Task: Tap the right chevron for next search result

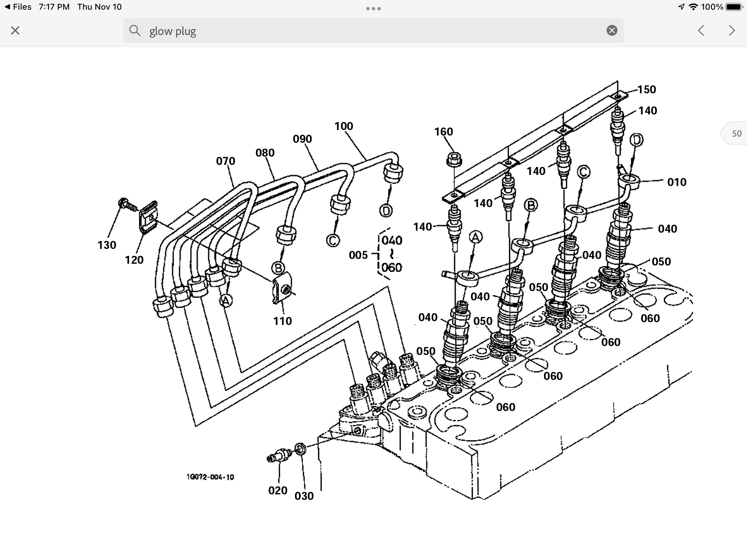Action: [x=731, y=31]
